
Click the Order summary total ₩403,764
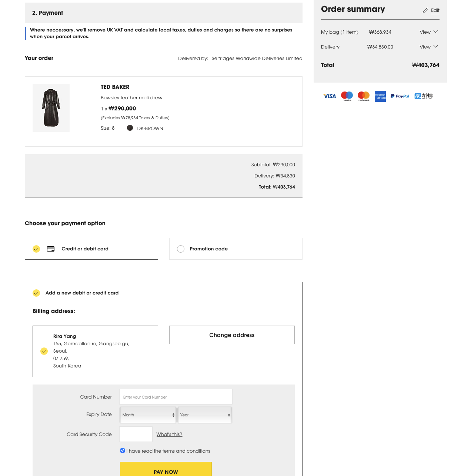pyautogui.click(x=426, y=65)
